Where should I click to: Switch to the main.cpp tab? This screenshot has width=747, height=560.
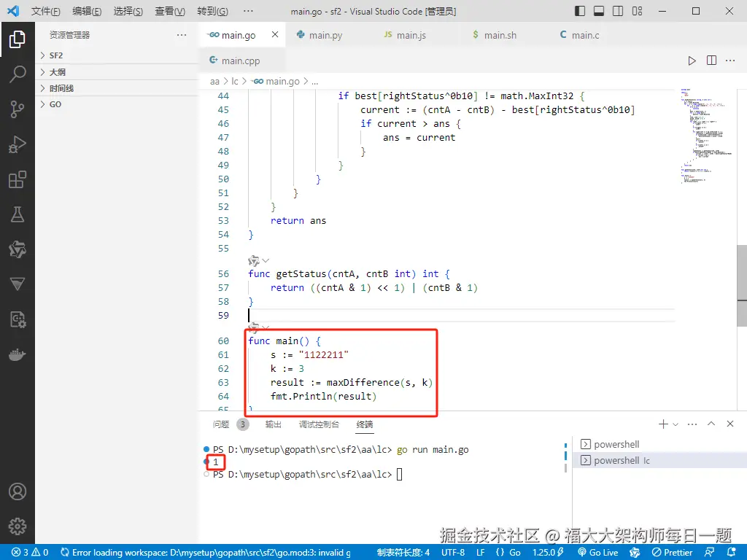(x=241, y=61)
